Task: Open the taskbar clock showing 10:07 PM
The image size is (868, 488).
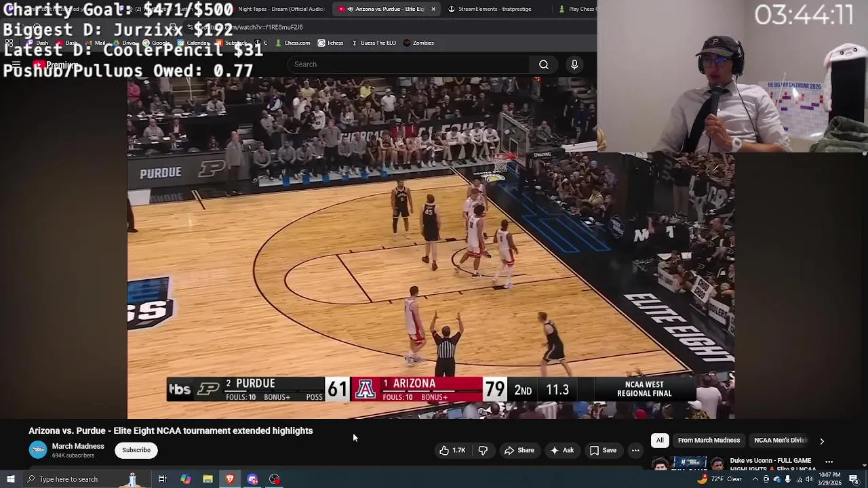Action: [x=830, y=479]
